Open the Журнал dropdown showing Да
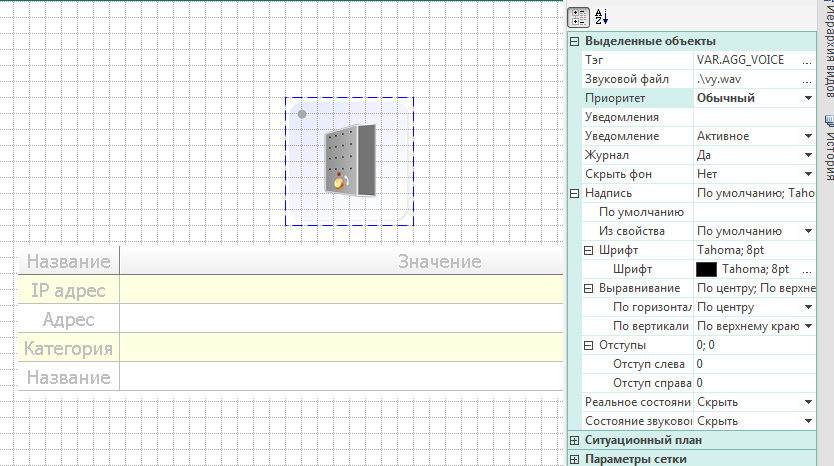 pos(807,155)
